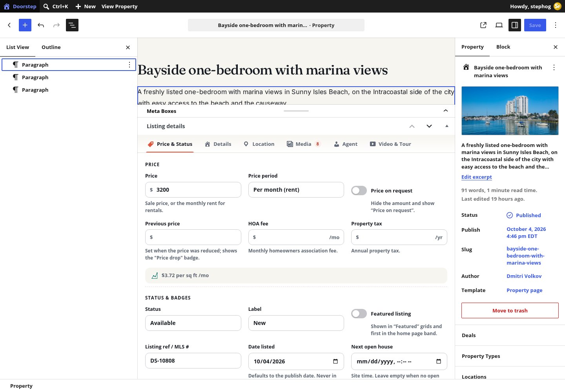The width and height of the screenshot is (565, 392).
Task: Close the List View panel
Action: click(x=128, y=47)
